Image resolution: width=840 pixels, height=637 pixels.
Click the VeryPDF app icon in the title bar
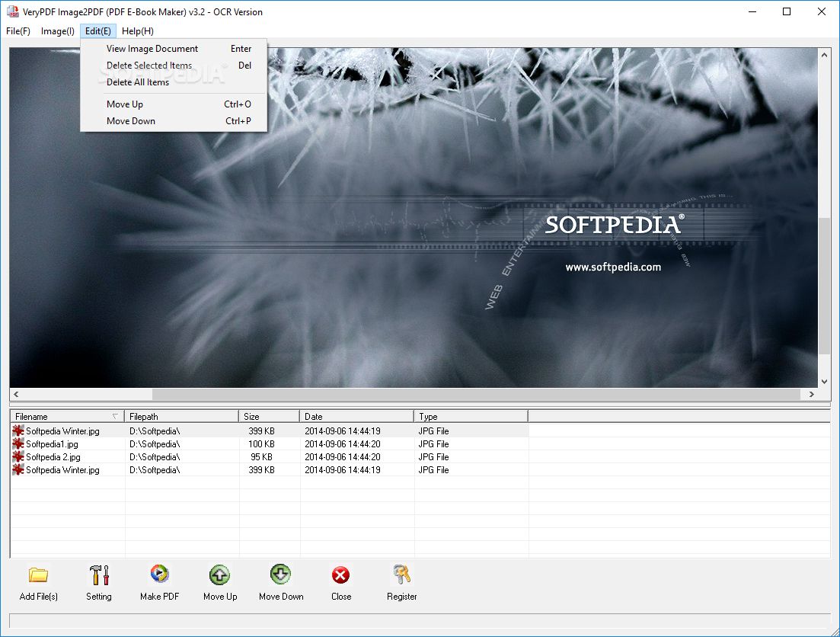[12, 11]
